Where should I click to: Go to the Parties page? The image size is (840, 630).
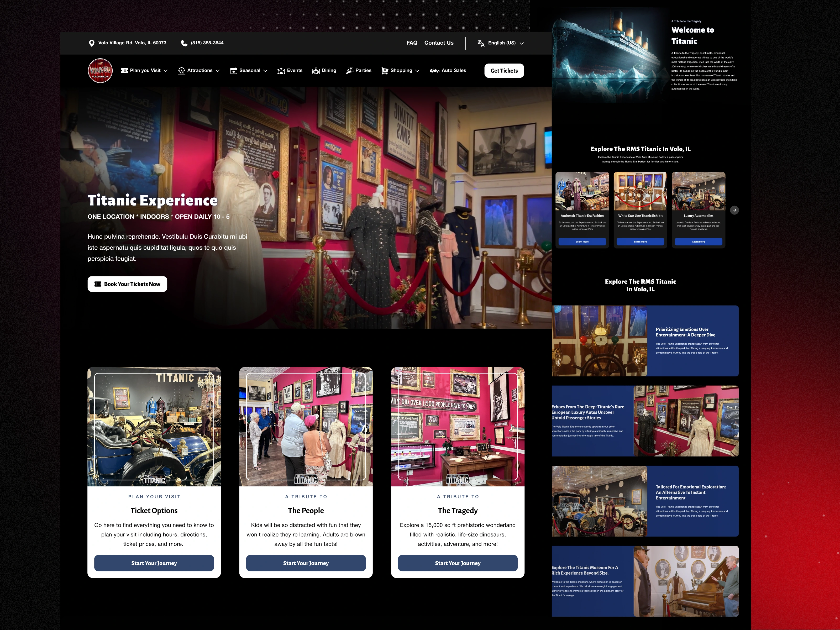click(x=359, y=71)
